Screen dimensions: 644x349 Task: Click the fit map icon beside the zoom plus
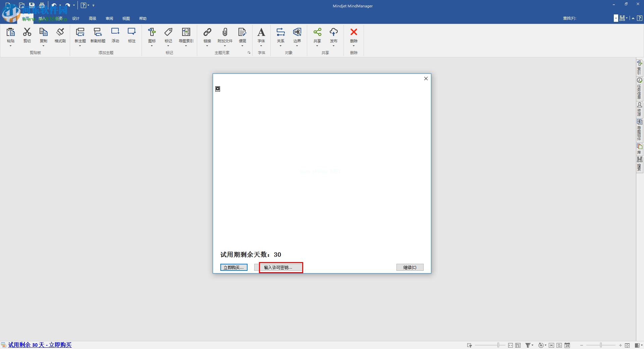(627, 345)
